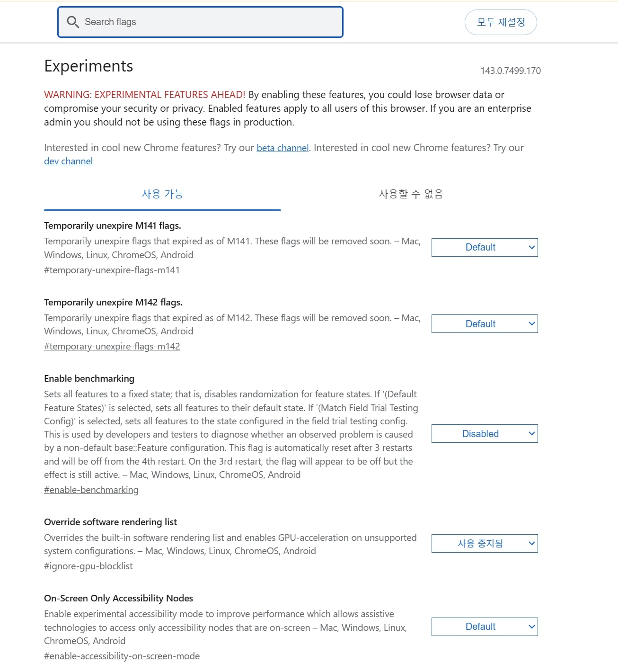Switch to the 사용 가능 tab

pos(162,194)
